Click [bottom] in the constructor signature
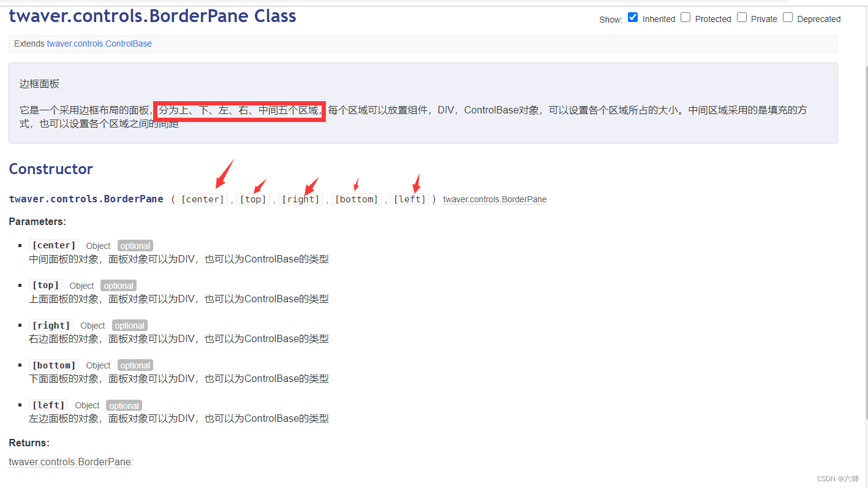The image size is (868, 488). (356, 199)
